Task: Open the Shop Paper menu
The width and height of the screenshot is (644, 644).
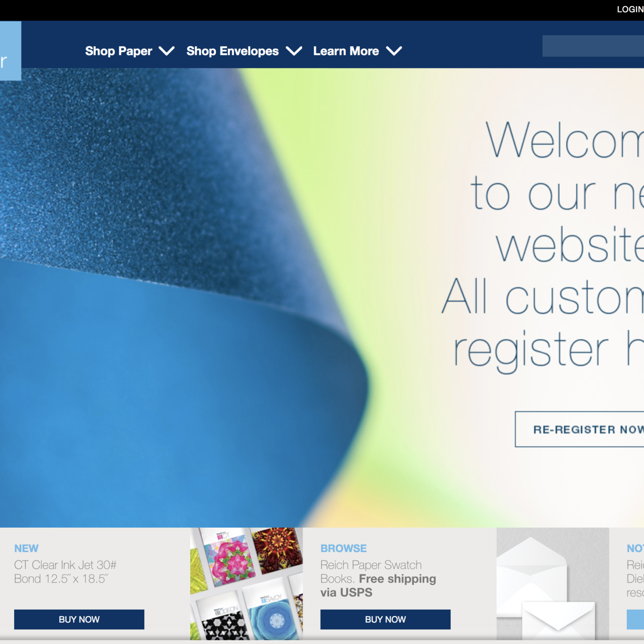Action: pos(118,51)
